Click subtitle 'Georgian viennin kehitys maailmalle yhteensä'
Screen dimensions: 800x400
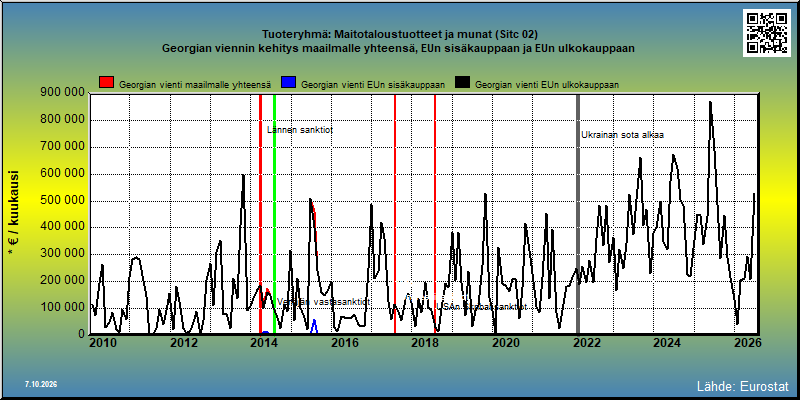(x=287, y=49)
